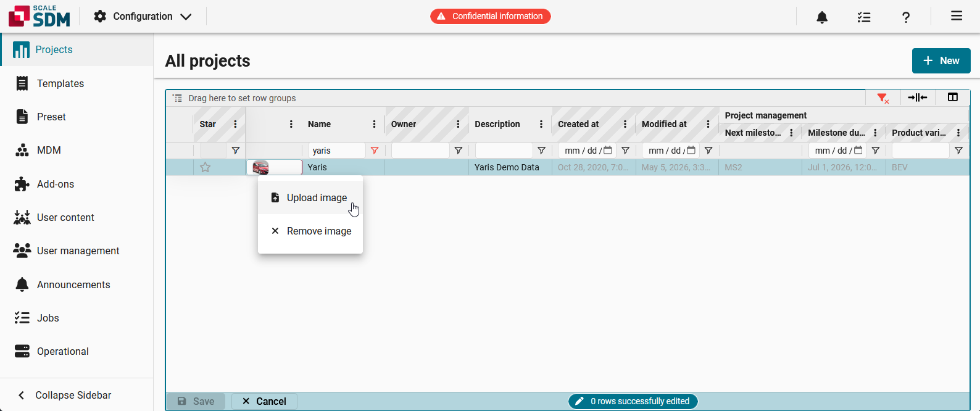Create a project with New button
The image size is (980, 411).
click(x=941, y=60)
